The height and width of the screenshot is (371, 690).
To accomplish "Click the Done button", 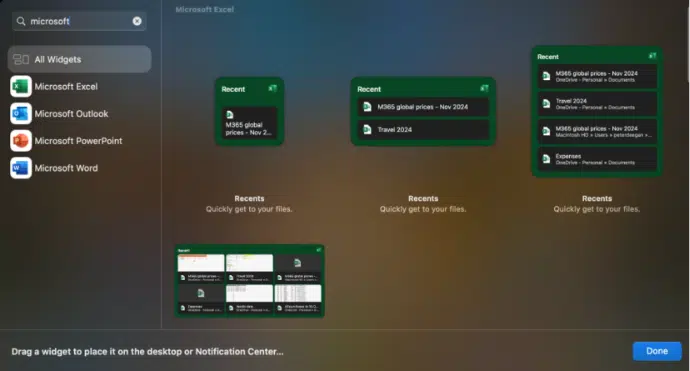I will coord(657,351).
